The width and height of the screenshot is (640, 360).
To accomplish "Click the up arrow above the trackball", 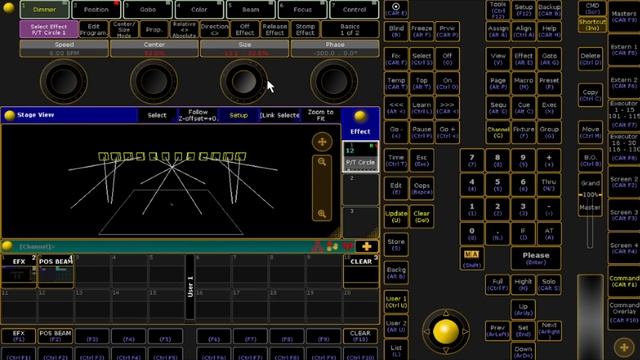I will [x=446, y=313].
